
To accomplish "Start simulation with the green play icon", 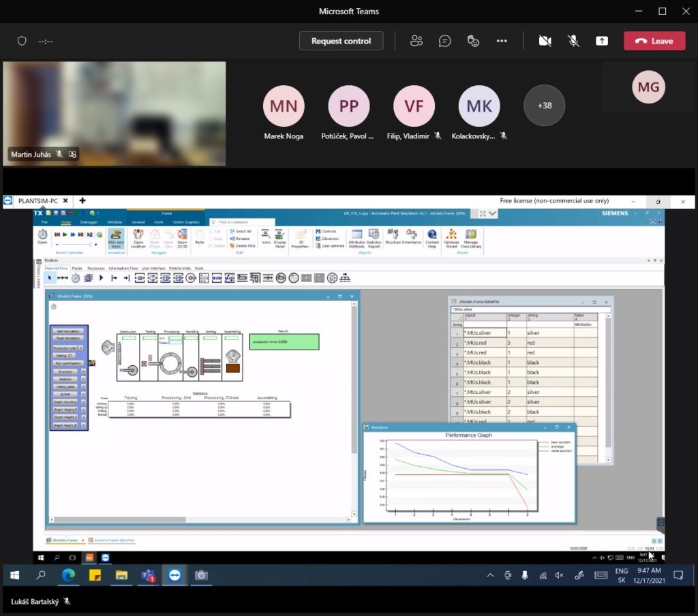I will point(65,234).
